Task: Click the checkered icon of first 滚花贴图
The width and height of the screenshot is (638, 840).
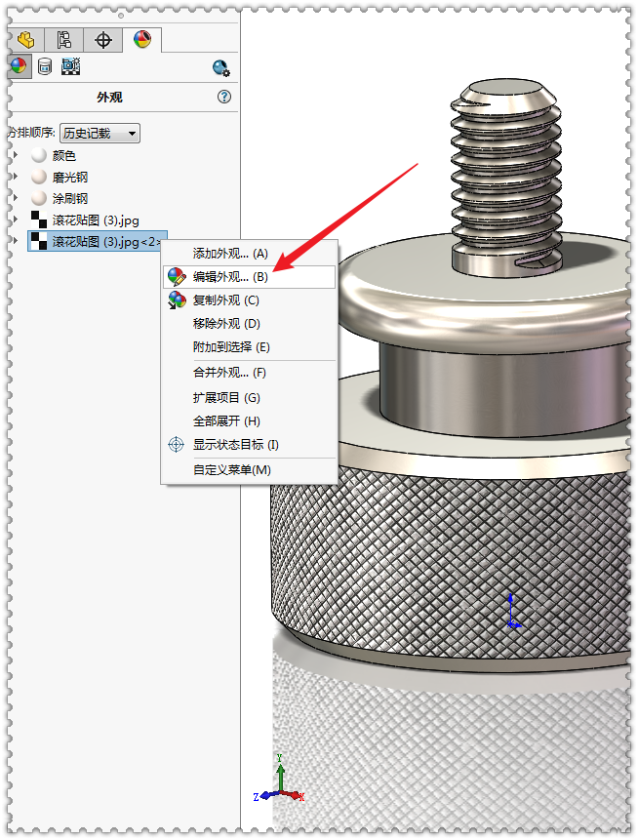Action: pyautogui.click(x=39, y=220)
